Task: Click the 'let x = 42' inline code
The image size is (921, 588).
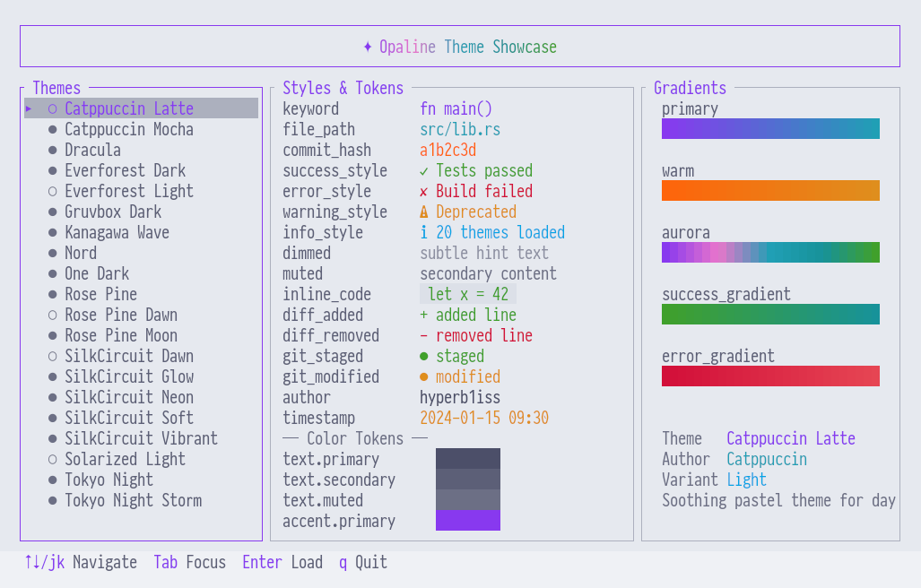Action: click(x=468, y=294)
